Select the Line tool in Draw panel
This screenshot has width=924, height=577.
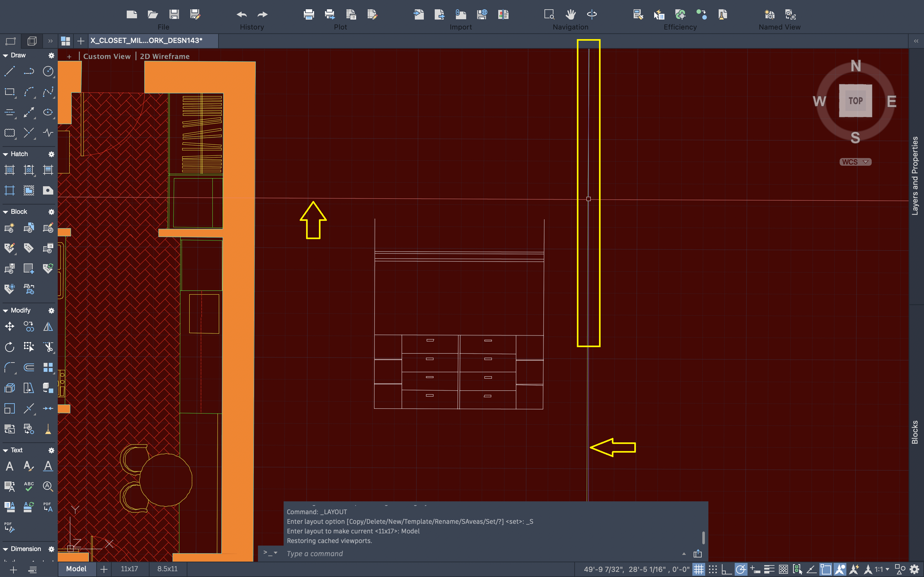pos(10,71)
